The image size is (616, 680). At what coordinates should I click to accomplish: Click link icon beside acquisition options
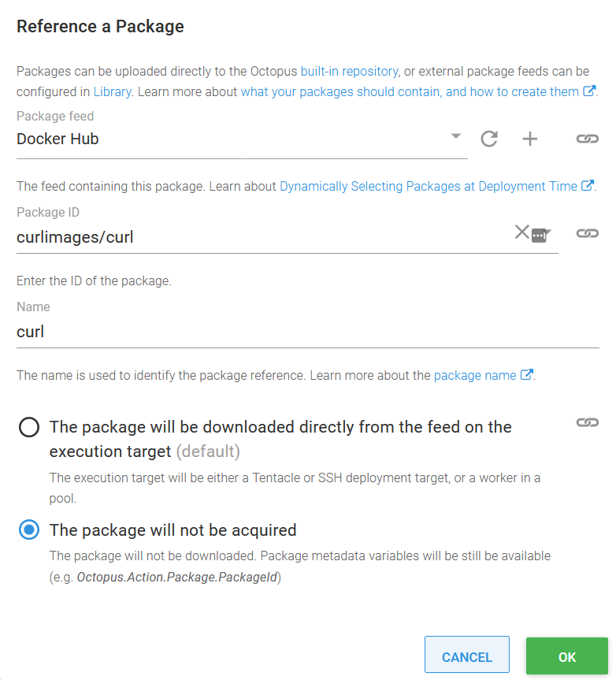[587, 423]
